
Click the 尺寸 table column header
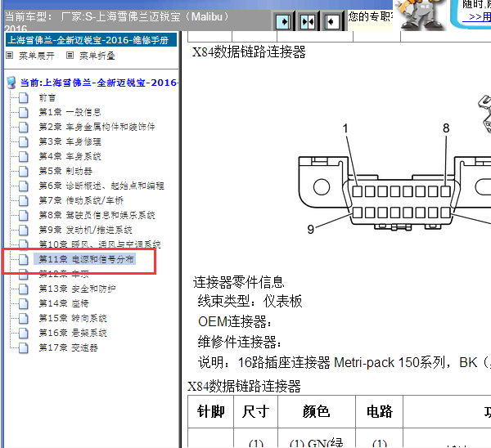coord(255,411)
